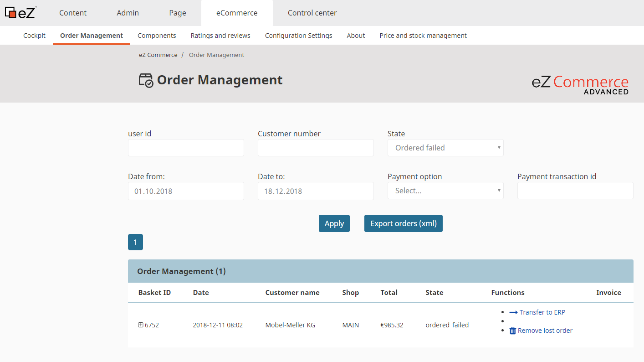Screen dimensions: 644x362
Task: Expand basket 6752 with plus icon
Action: 141,325
